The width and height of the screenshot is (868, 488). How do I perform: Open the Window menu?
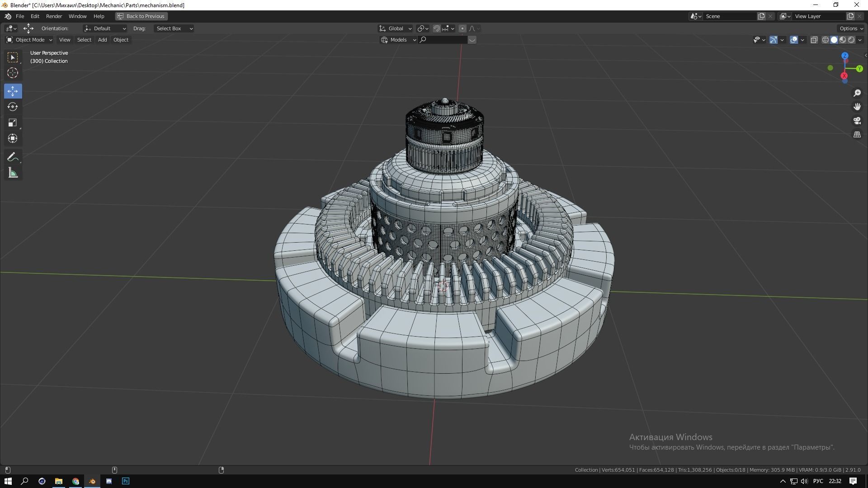[77, 16]
